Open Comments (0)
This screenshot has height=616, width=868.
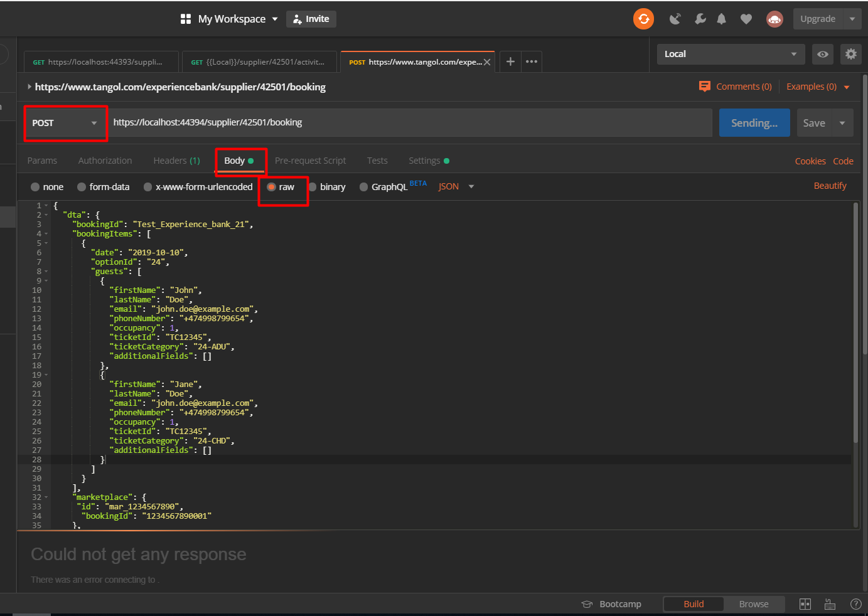coord(744,87)
